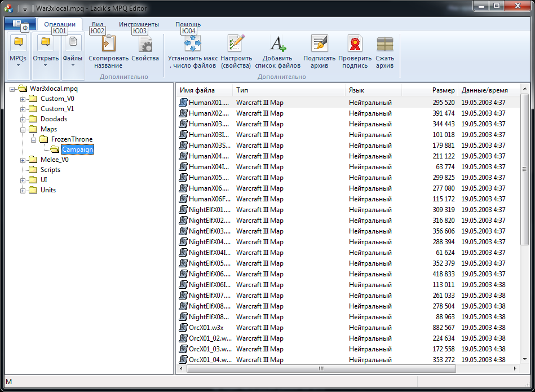Switch to the Операции ribbon tab
The height and width of the screenshot is (392, 535).
(x=60, y=24)
